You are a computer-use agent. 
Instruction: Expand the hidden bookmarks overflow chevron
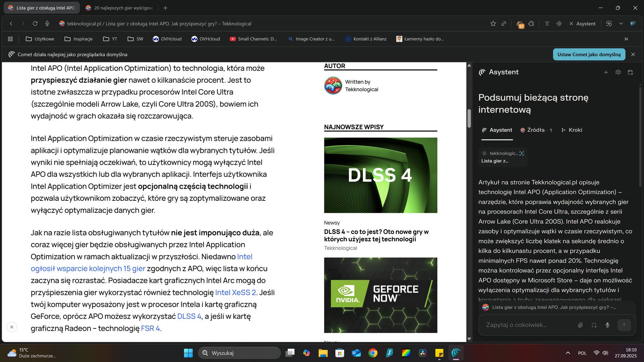coord(626,39)
